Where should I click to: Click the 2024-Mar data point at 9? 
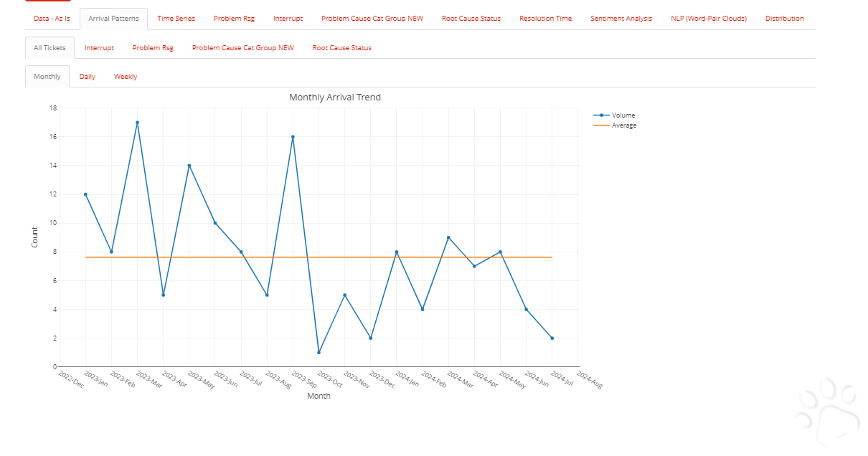448,237
